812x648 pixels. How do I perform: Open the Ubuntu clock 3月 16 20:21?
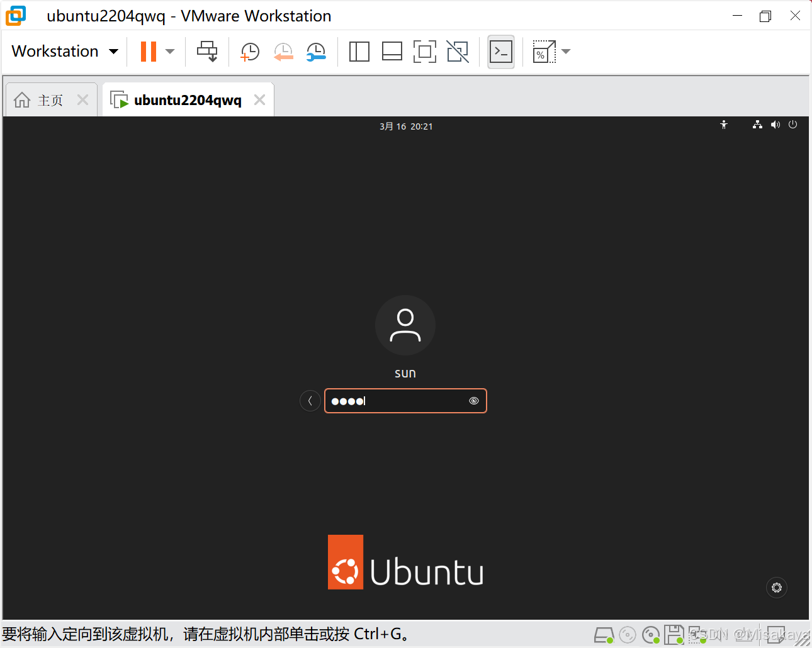(x=406, y=126)
